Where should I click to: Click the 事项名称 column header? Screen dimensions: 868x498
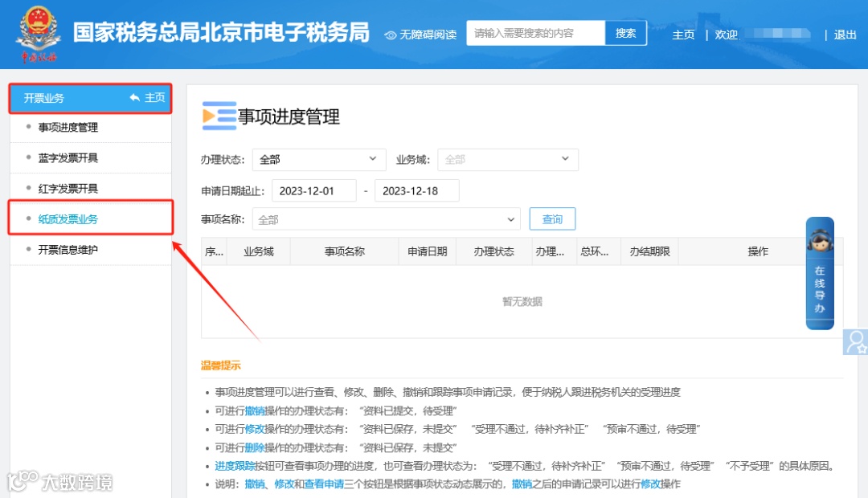(x=344, y=251)
